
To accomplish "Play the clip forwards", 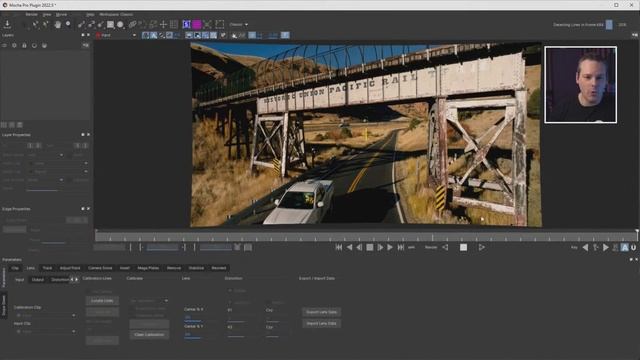I will click(x=390, y=247).
